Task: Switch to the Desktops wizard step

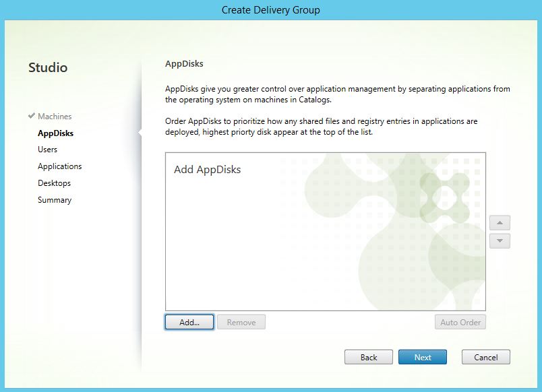Action: pyautogui.click(x=54, y=183)
